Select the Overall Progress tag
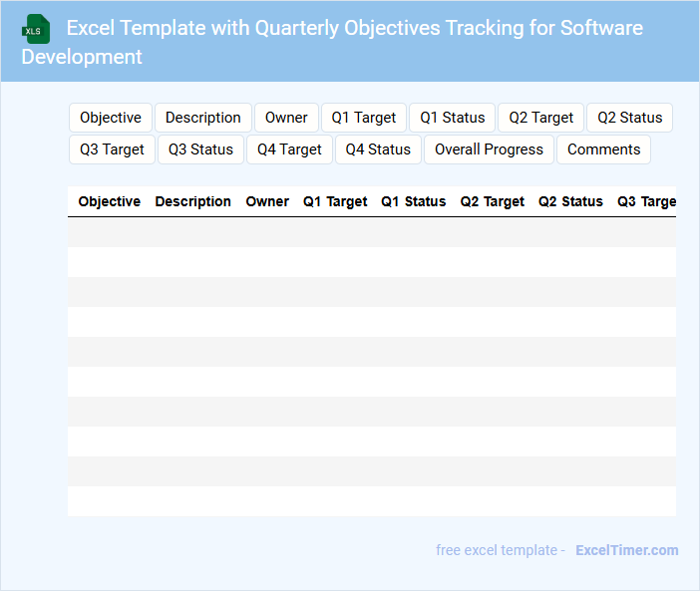Screen dimensions: 700x591 point(489,149)
